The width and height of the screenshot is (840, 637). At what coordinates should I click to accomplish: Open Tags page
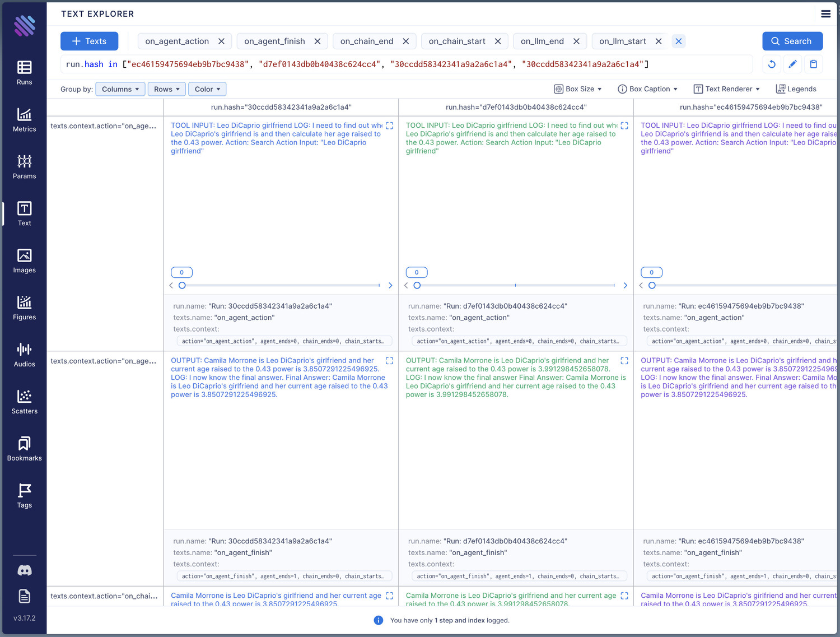24,497
